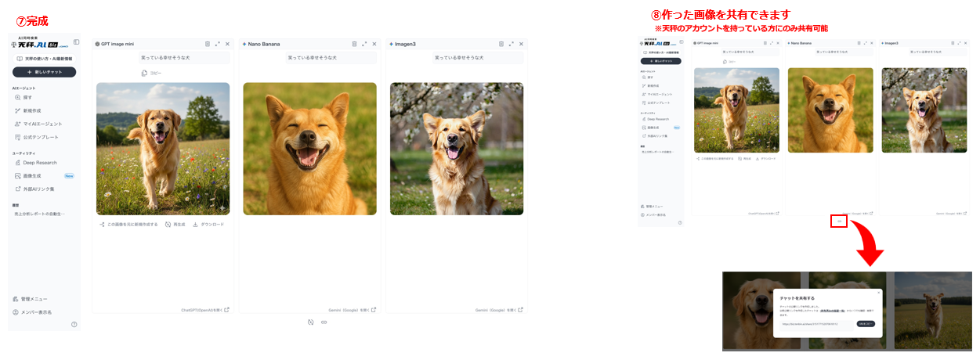Screen dimensions: 980x360
Task: Collapse the left sidebar panel icon
Action: (76, 42)
